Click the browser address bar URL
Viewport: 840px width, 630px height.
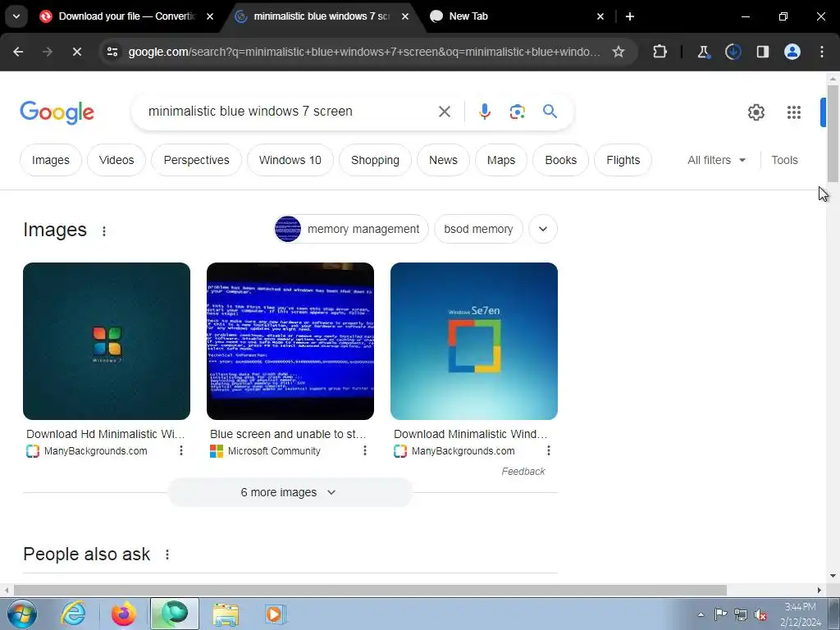tap(364, 52)
